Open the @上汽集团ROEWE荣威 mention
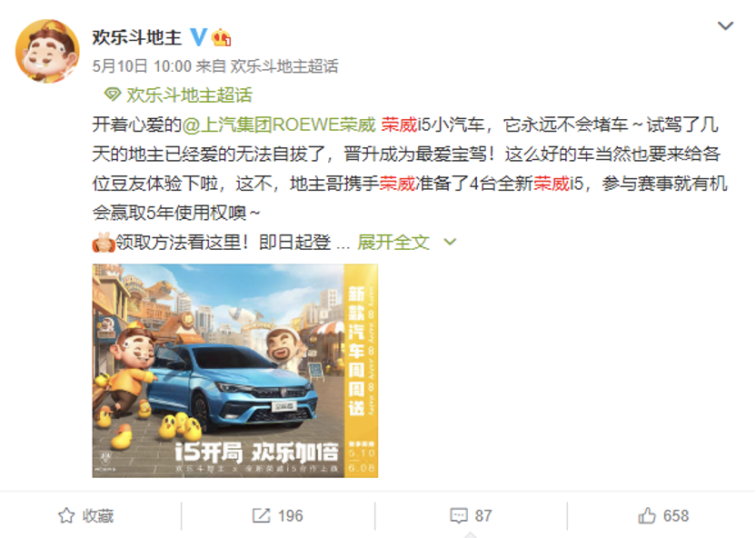The image size is (756, 538). click(x=278, y=125)
